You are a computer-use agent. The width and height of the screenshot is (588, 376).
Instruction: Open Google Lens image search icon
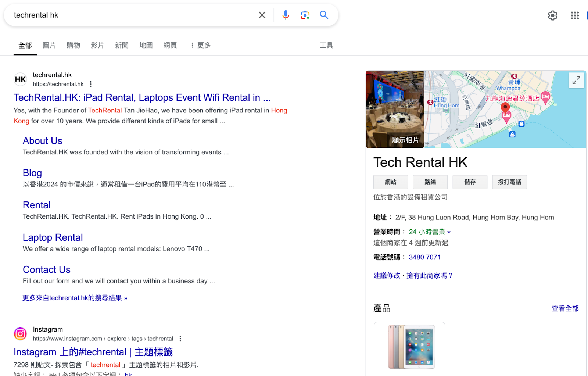pyautogui.click(x=305, y=15)
